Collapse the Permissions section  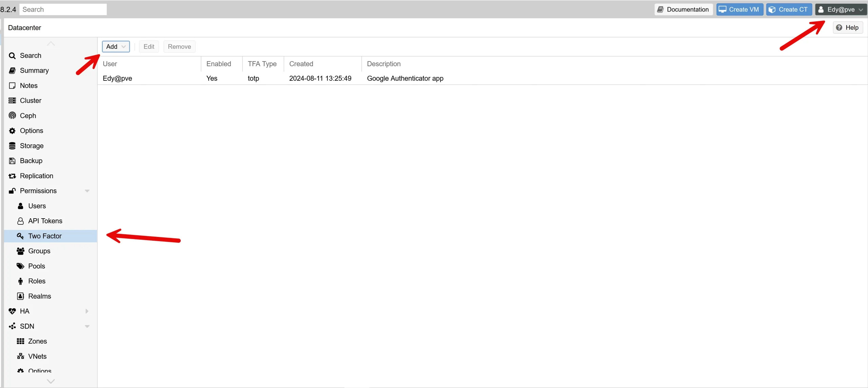[87, 191]
